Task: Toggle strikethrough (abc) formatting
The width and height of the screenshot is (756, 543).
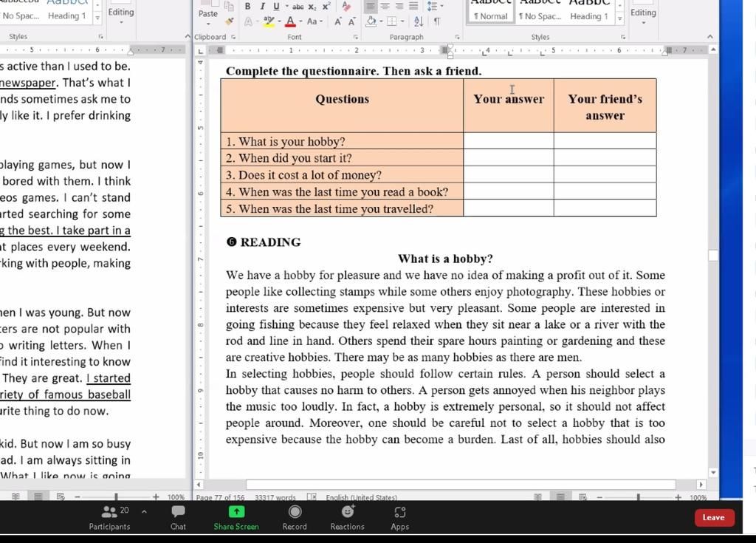Action: click(298, 6)
